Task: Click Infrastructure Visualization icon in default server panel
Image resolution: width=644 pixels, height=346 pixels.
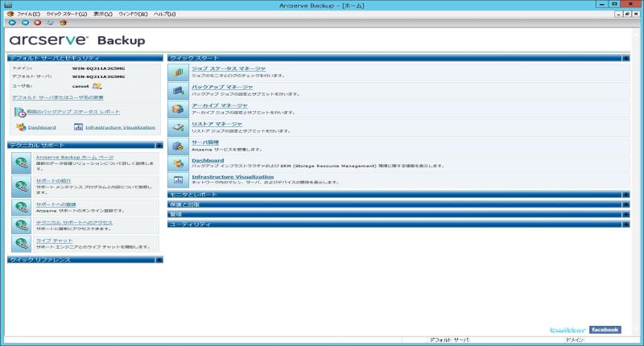Action: [x=78, y=127]
